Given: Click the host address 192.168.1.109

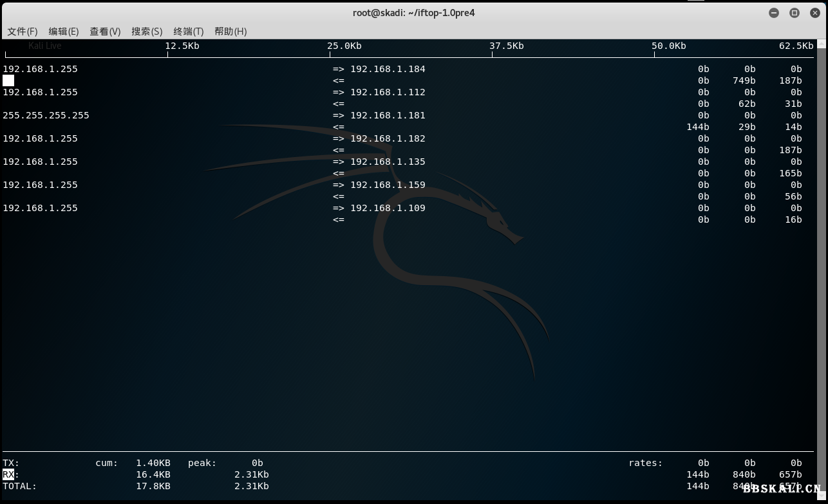Looking at the screenshot, I should (388, 208).
